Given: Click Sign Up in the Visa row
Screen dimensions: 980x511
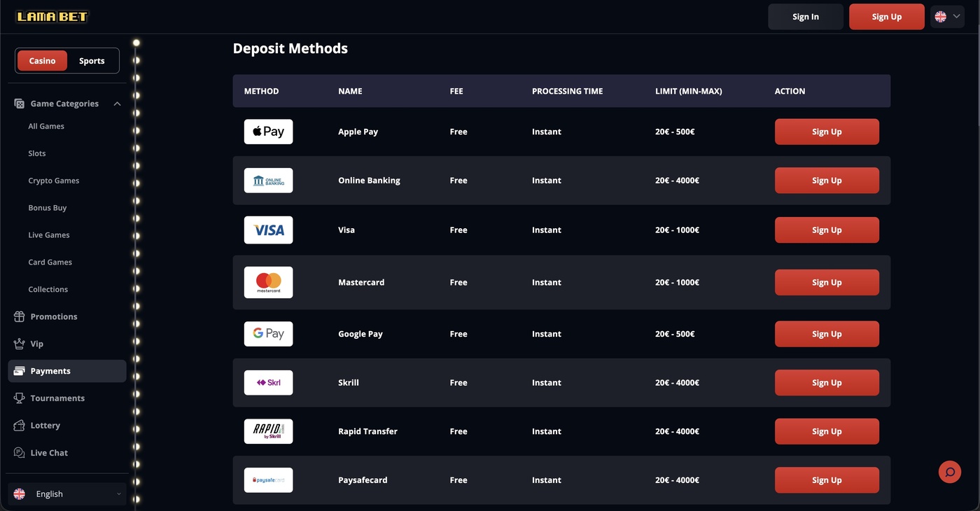Looking at the screenshot, I should click(827, 230).
